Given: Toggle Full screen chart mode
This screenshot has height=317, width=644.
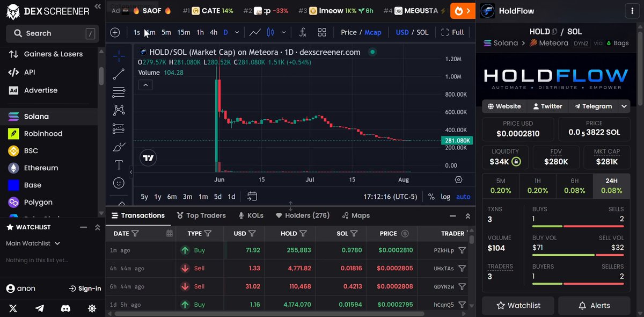Looking at the screenshot, I should coord(452,32).
